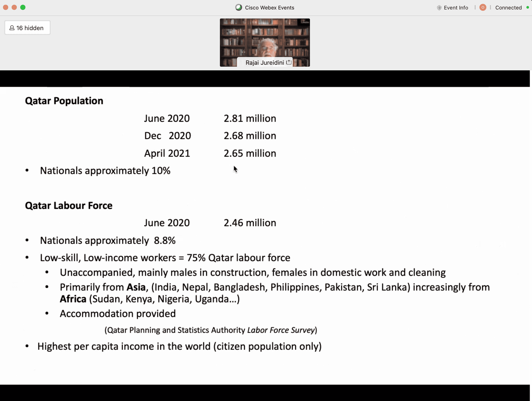Click 'Dec 2020' date text
Image resolution: width=532 pixels, height=401 pixels.
pos(167,136)
